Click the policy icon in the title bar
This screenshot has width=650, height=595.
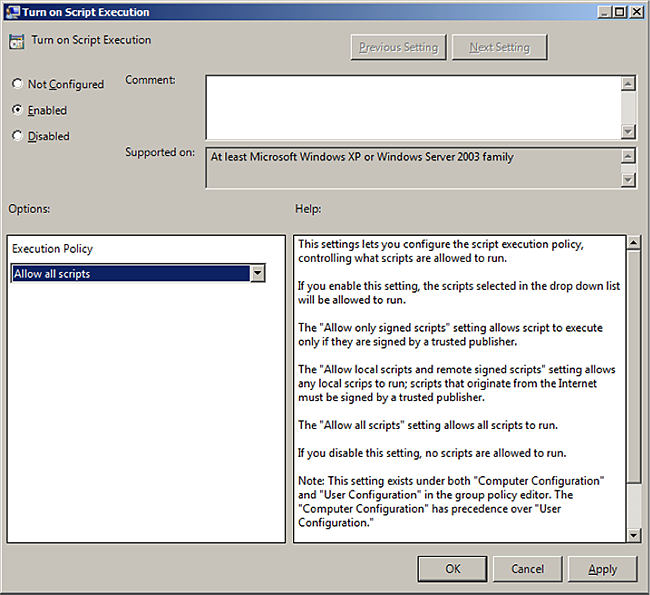point(12,11)
